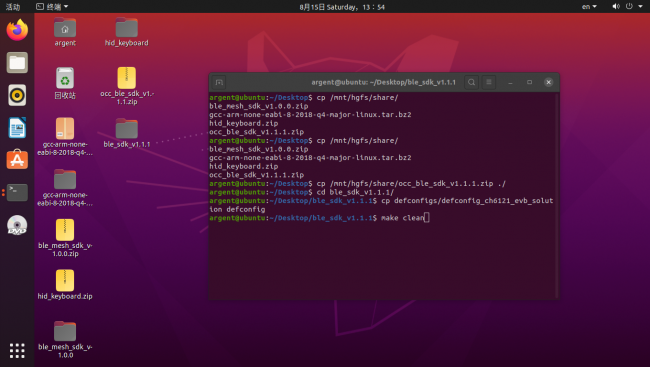This screenshot has width=650, height=367.
Task: Click the cp occ_ble_sdk_v1.1.1.zip ./ command line
Action: (357, 183)
